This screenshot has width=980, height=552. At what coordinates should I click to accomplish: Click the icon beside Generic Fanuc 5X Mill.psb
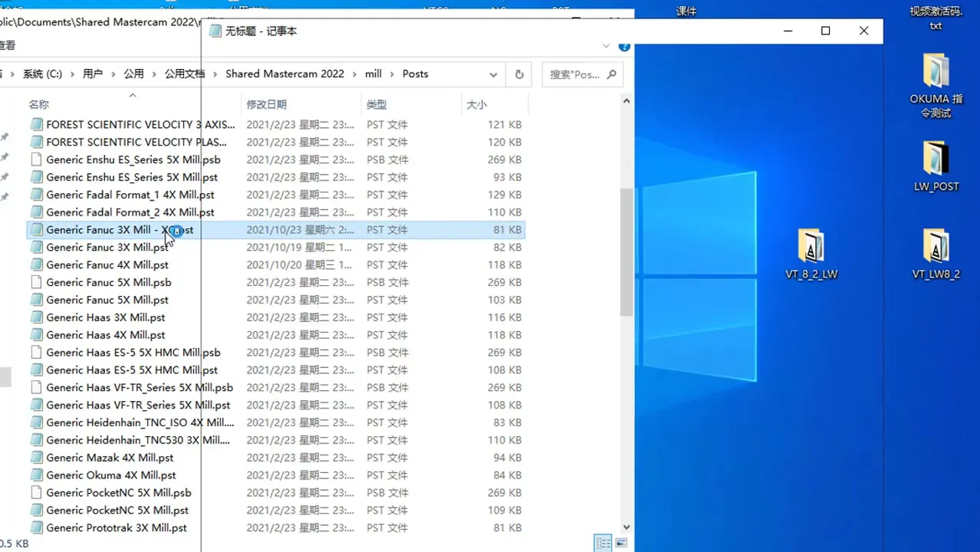coord(36,282)
